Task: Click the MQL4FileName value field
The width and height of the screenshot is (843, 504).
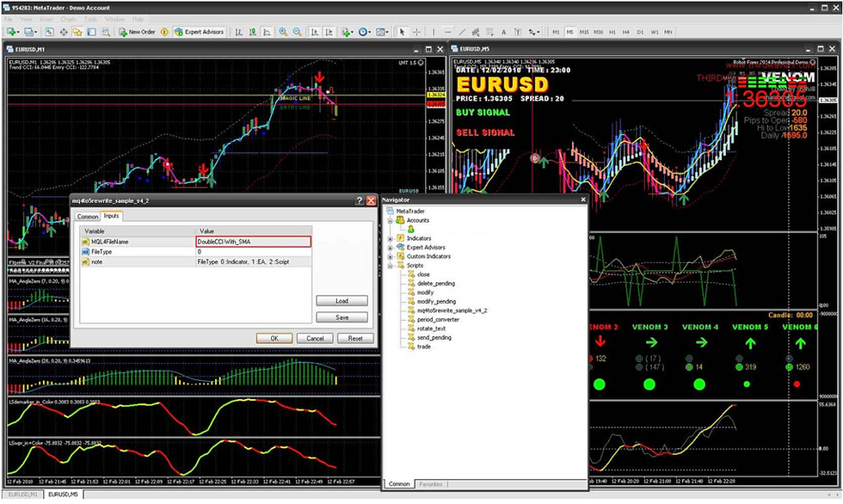Action: [253, 242]
